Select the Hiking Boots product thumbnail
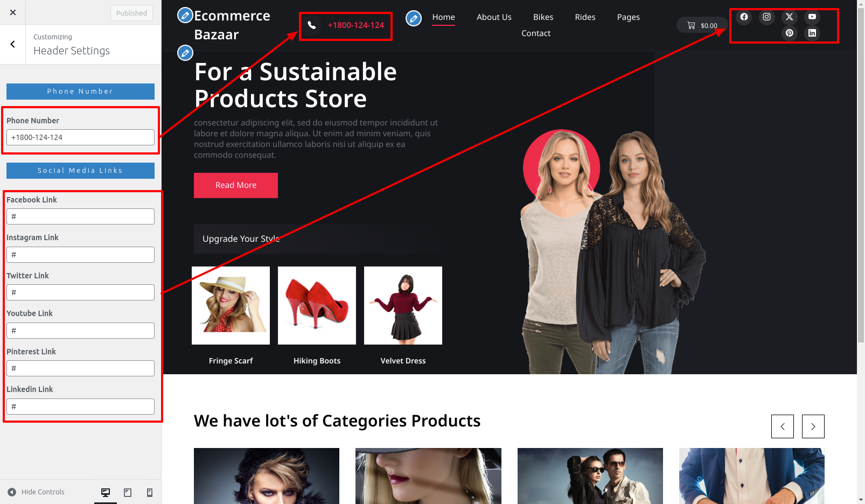The image size is (865, 504). click(x=317, y=305)
